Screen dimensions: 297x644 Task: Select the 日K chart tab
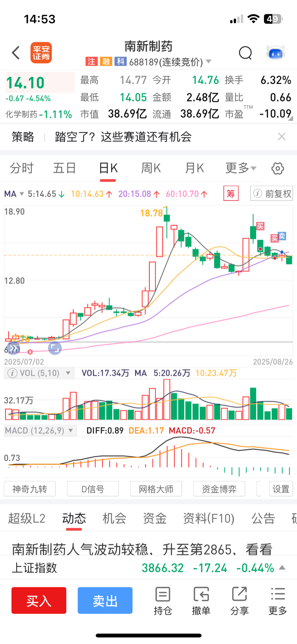pos(108,168)
